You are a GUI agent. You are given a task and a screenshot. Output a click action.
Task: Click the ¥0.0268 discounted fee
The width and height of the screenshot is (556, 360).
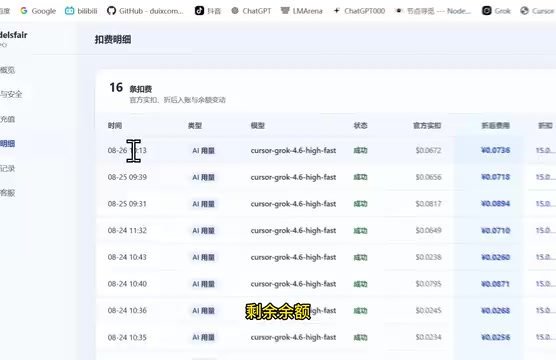(495, 310)
